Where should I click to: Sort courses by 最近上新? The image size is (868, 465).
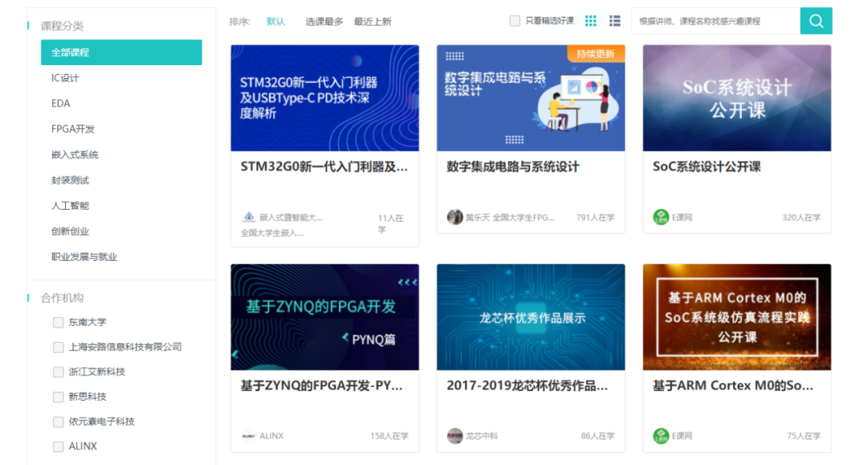(x=372, y=22)
